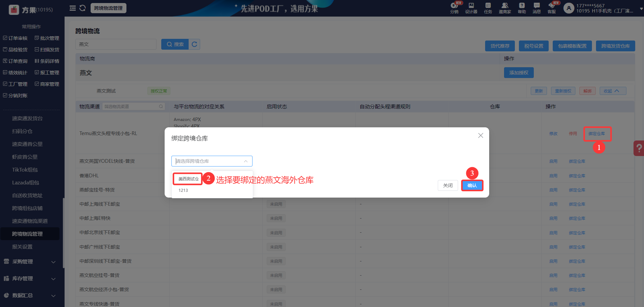Image resolution: width=644 pixels, height=307 pixels.
Task: Open 跨境发货仓库 button
Action: point(616,46)
